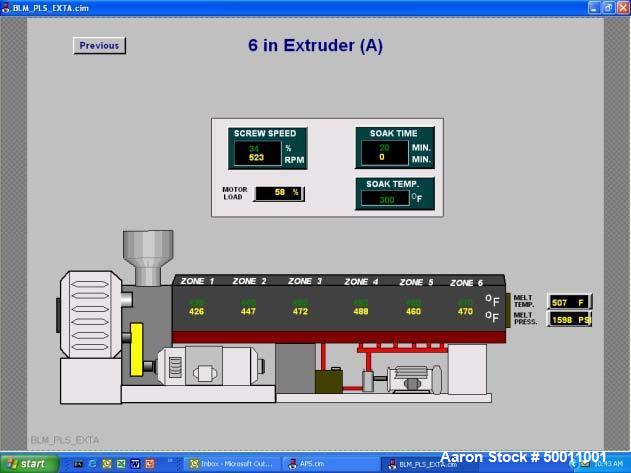This screenshot has width=631, height=473.
Task: Click the orange quick launch icon
Action: click(x=149, y=464)
